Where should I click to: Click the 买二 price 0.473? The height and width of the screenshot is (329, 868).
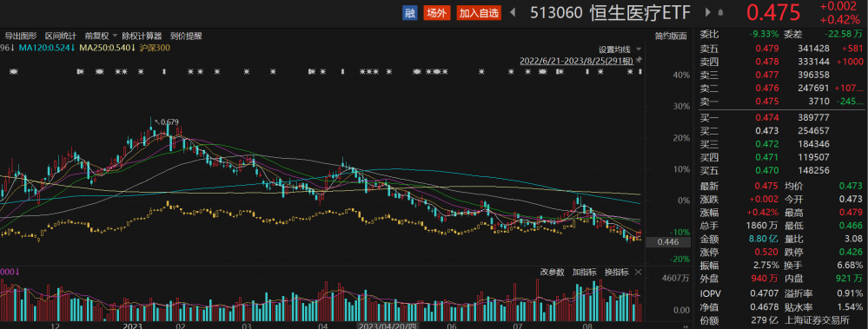[x=767, y=131]
